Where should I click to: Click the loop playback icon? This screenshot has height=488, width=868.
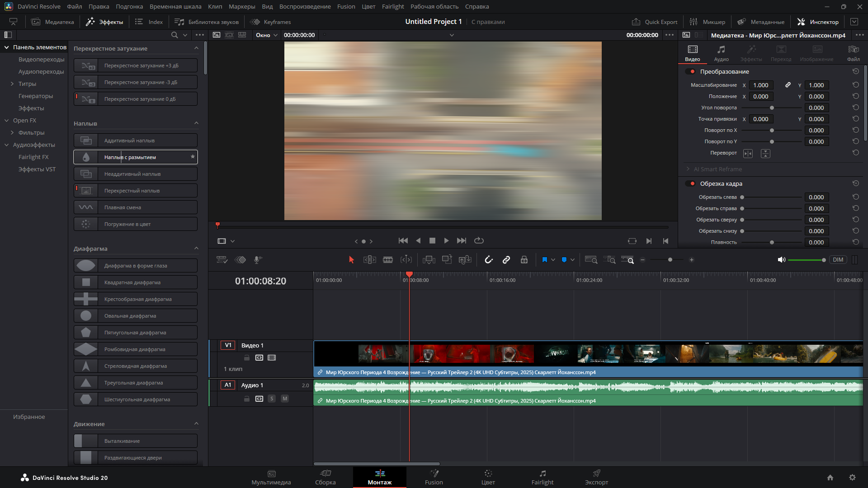[x=479, y=241]
